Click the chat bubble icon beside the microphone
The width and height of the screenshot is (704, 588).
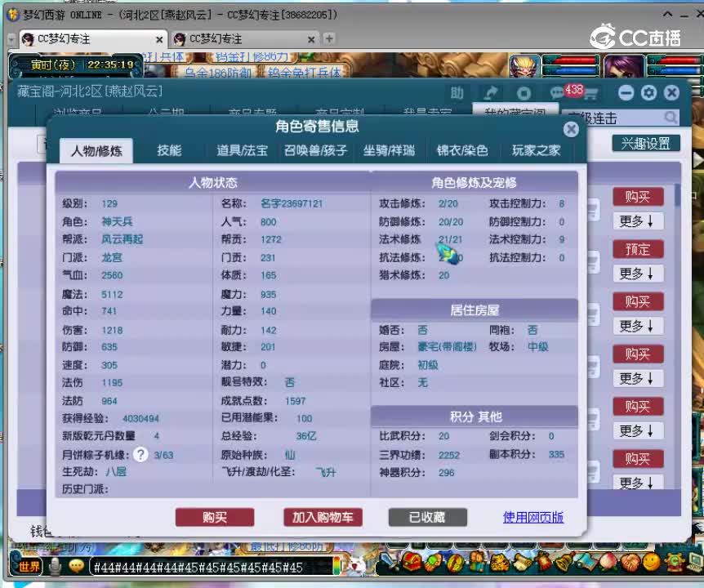[76, 567]
